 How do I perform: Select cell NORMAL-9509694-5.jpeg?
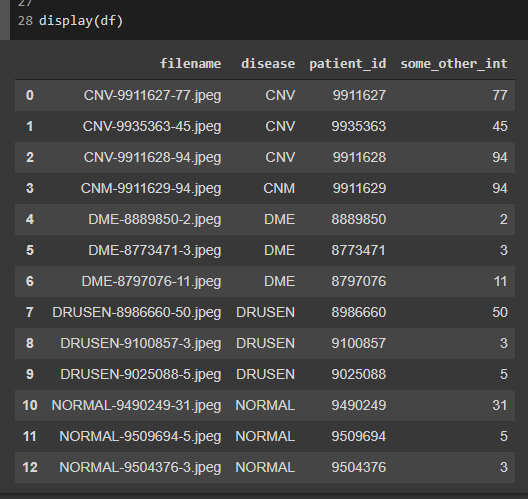coord(140,436)
